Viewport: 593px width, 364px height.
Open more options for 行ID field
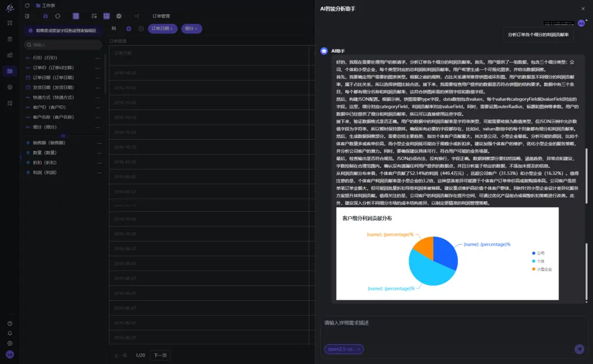(x=98, y=58)
